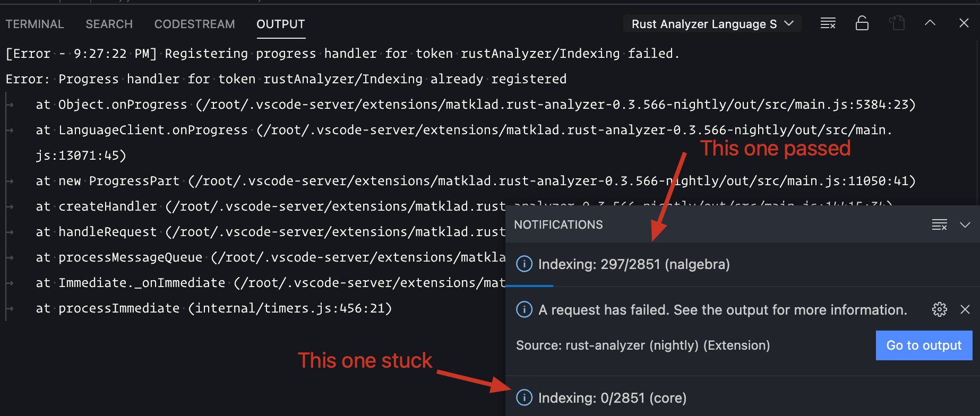Dismiss the failed request notification

coord(965,309)
